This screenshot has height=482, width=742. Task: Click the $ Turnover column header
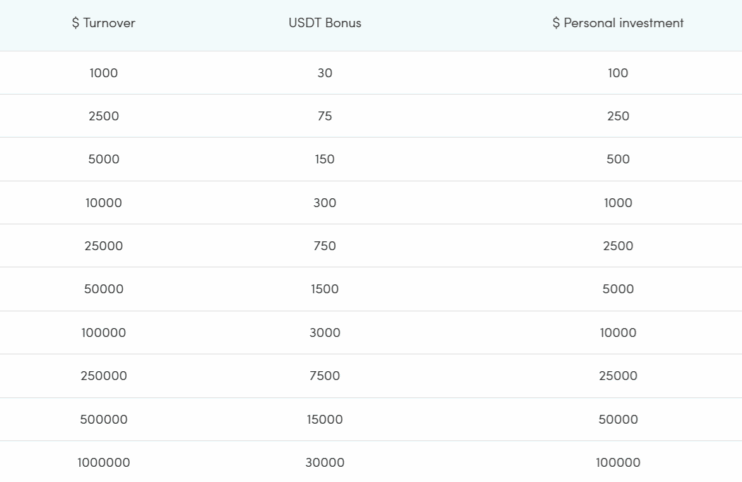pos(104,23)
